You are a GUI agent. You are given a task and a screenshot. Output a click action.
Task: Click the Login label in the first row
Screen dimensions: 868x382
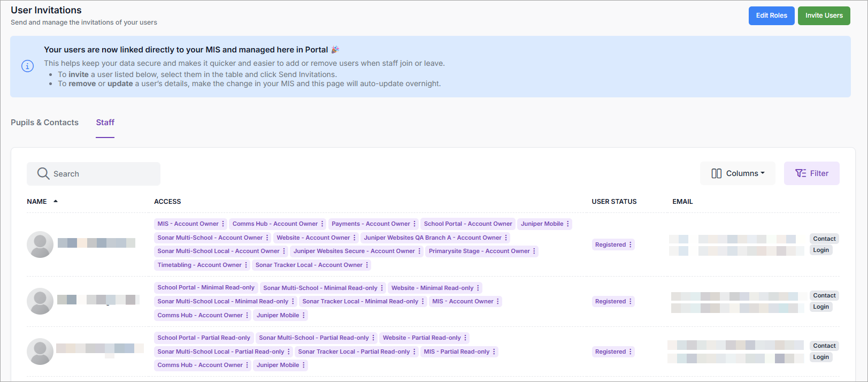click(821, 250)
